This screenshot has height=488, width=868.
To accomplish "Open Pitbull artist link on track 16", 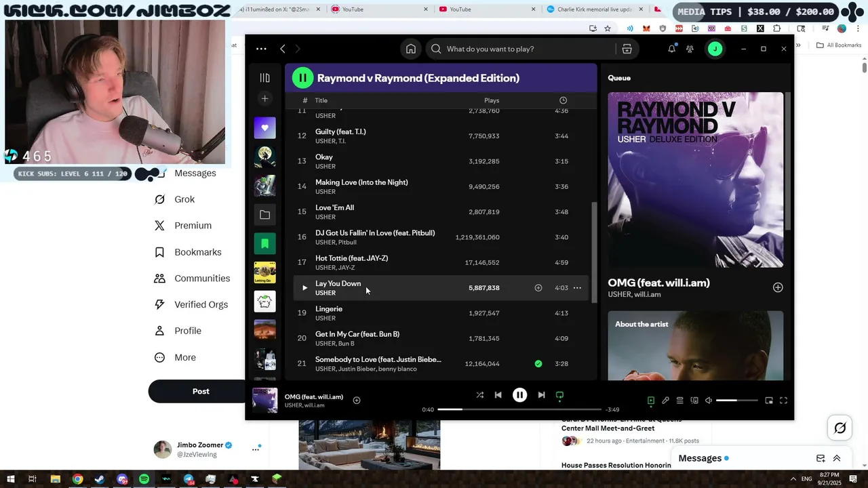I will (347, 243).
